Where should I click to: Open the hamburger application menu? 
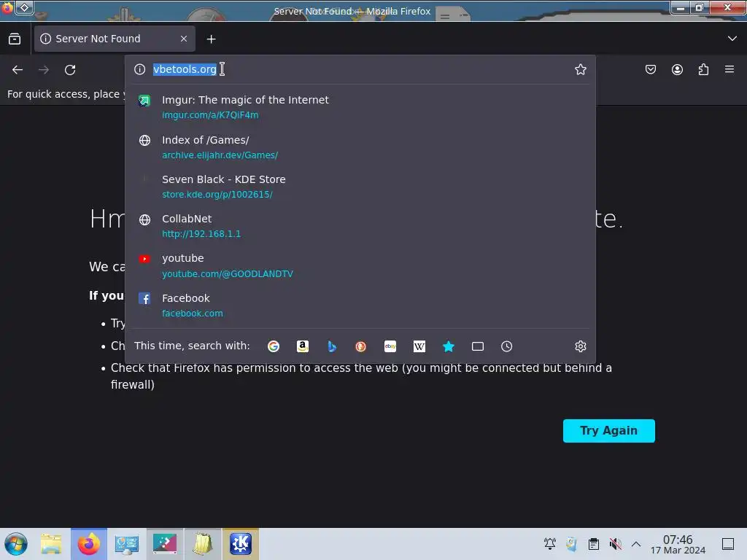coord(729,69)
